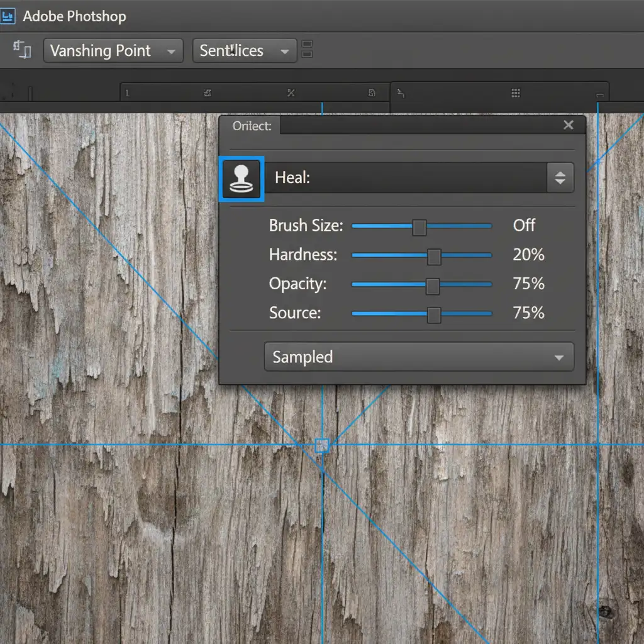Select the tab labeled 1

pyautogui.click(x=127, y=93)
